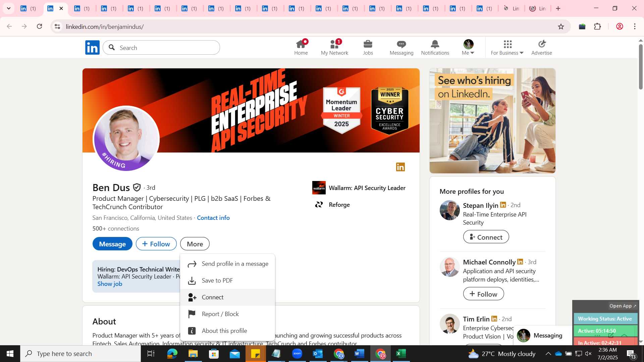Open Outlook from the taskbar
The height and width of the screenshot is (362, 644).
tap(318, 354)
